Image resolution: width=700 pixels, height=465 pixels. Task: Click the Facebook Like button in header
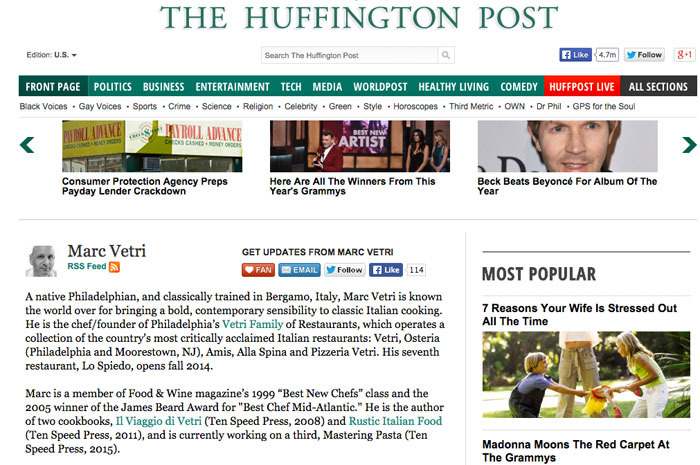tap(575, 55)
